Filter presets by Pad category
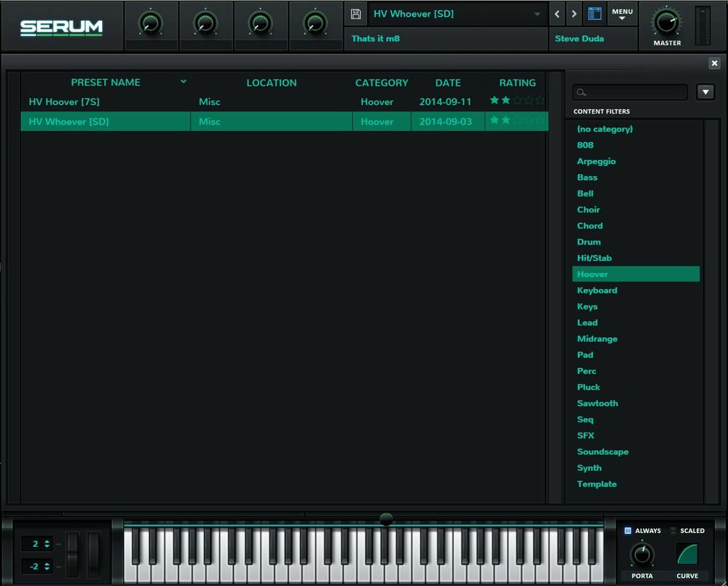The width and height of the screenshot is (728, 586). (x=585, y=355)
